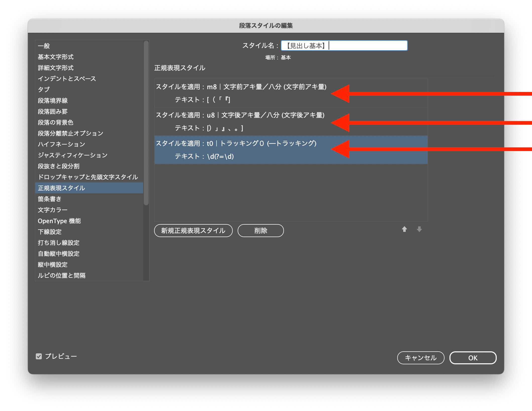Open the 一般 category
This screenshot has width=532, height=411.
pyautogui.click(x=44, y=46)
